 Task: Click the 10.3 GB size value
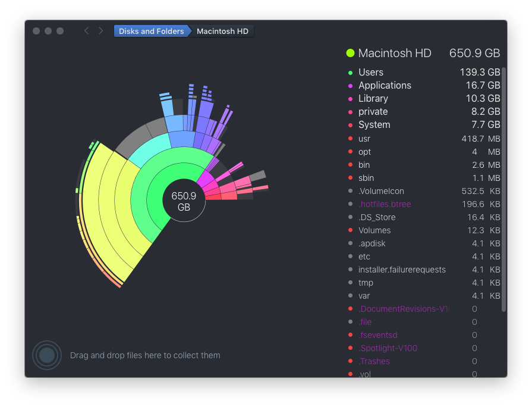tap(483, 99)
